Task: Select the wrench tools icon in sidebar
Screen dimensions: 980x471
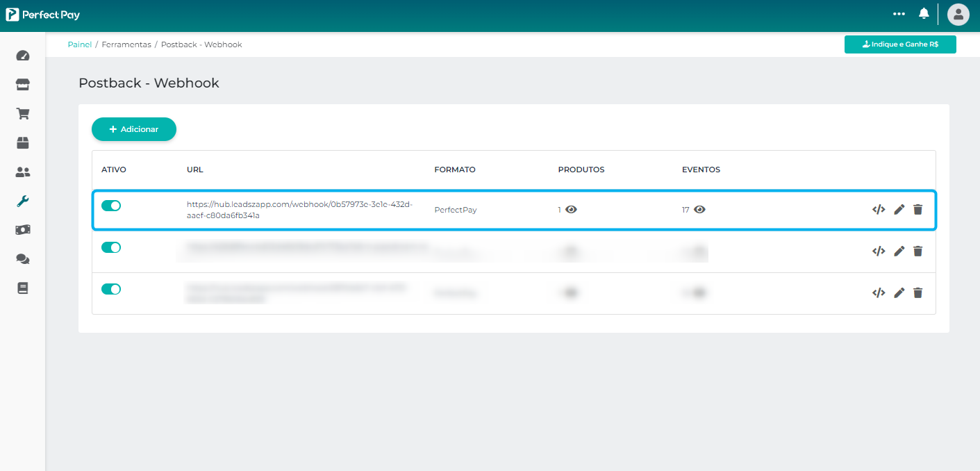Action: [23, 201]
